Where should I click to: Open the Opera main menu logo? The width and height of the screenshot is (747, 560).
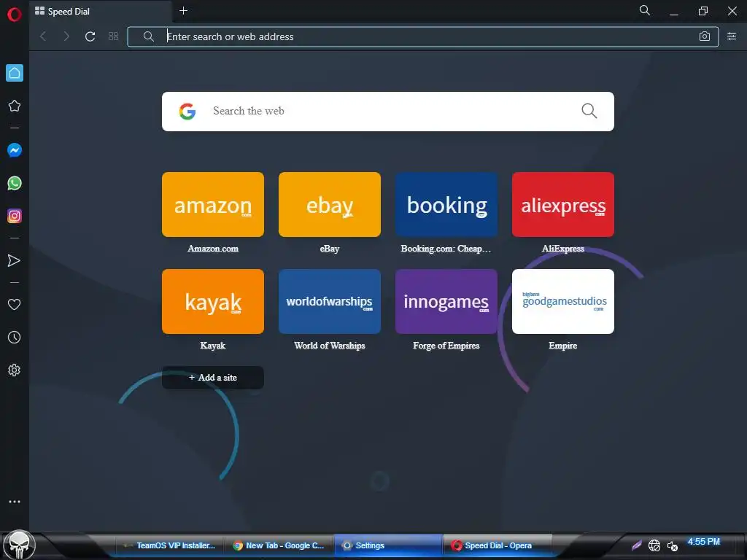pyautogui.click(x=15, y=15)
